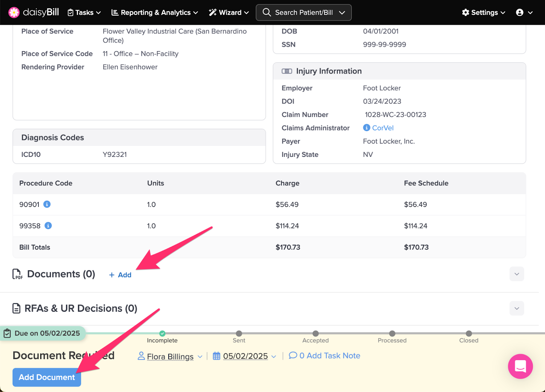This screenshot has width=545, height=392.
Task: Click the task note speech bubble icon
Action: [293, 355]
